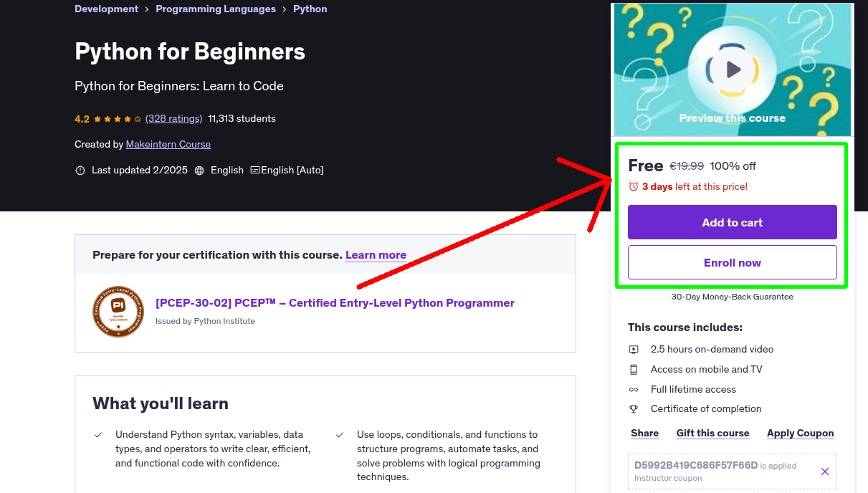Open the Python breadcrumb link

pyautogui.click(x=310, y=9)
